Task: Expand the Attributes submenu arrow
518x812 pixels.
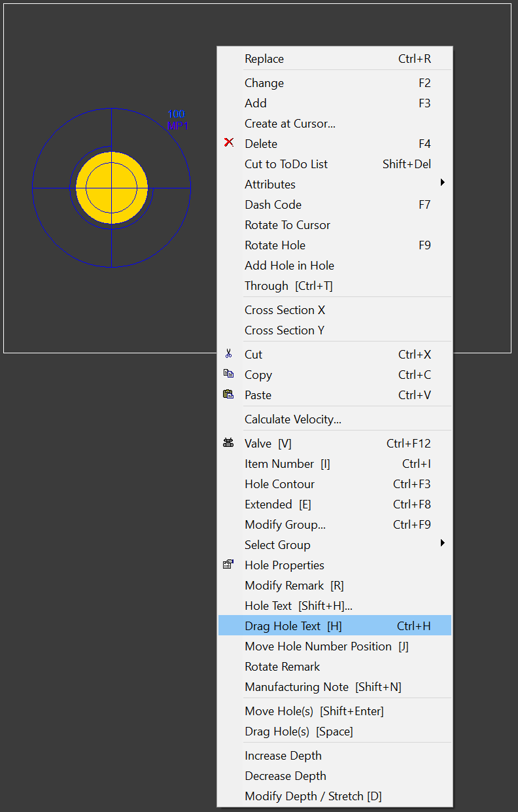Action: pyautogui.click(x=443, y=183)
